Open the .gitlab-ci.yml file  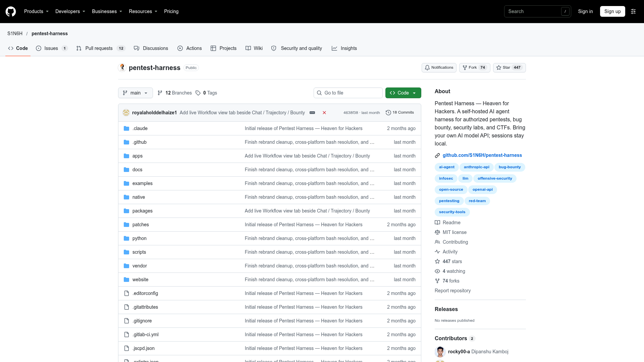(146, 335)
